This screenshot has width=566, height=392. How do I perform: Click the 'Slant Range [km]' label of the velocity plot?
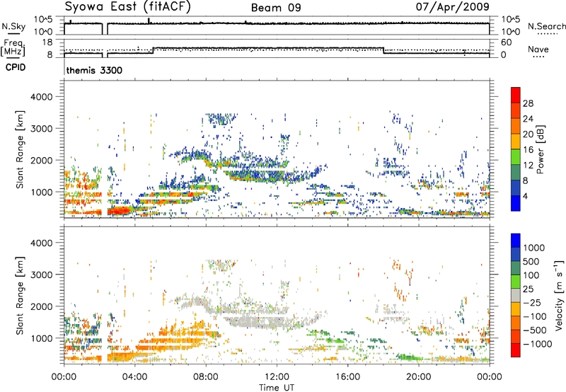pyautogui.click(x=20, y=295)
